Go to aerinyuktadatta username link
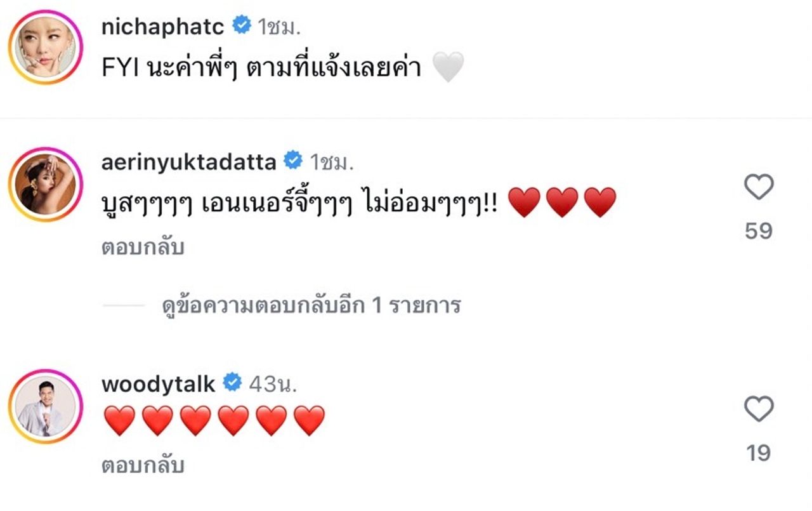 coord(188,163)
